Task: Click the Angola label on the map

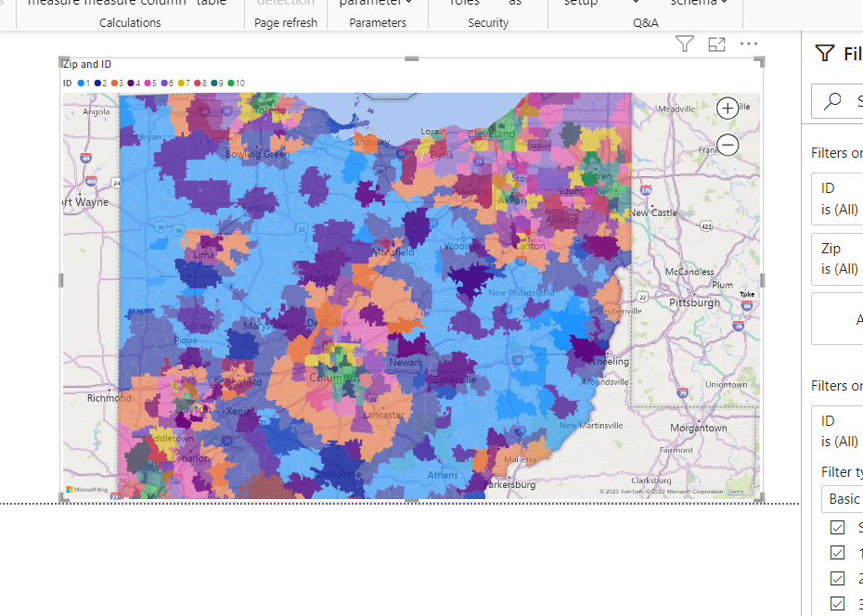Action: pos(97,111)
